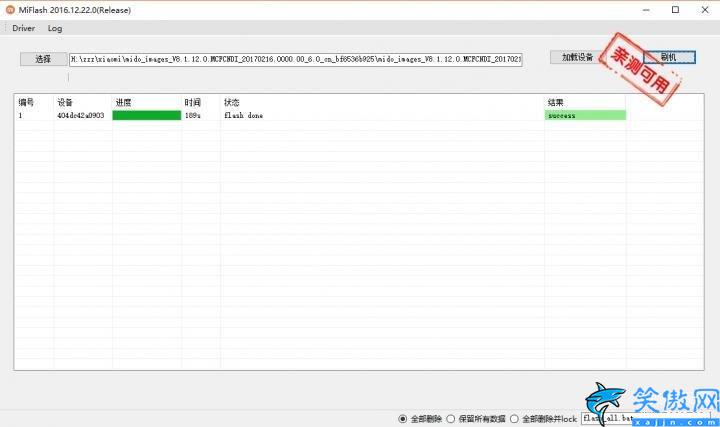Click row number 1 cell
This screenshot has width=720, height=427.
tap(20, 115)
